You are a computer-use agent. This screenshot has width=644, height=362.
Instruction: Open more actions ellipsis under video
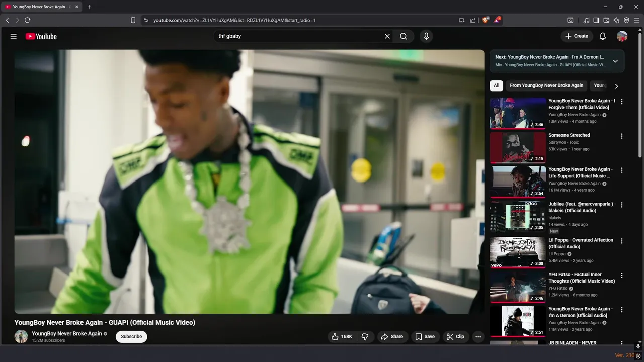[478, 336]
